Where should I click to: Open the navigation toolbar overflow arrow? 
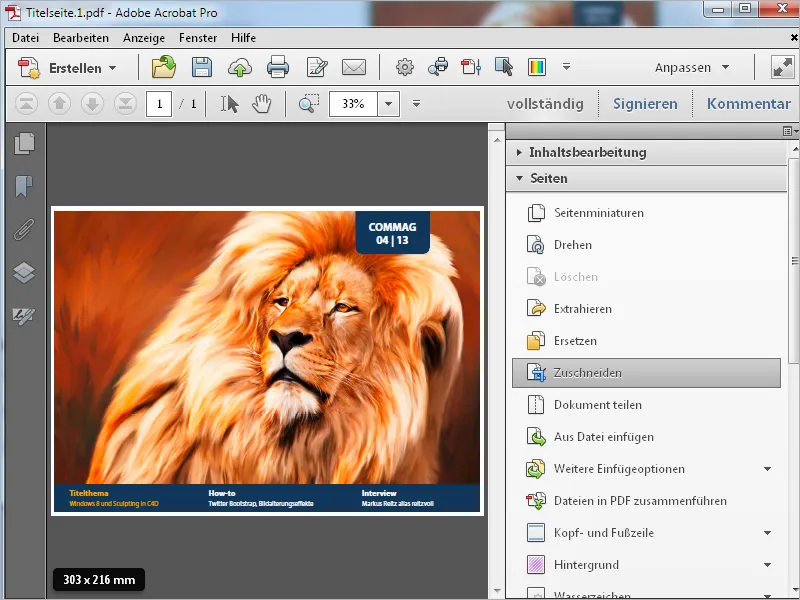(416, 104)
